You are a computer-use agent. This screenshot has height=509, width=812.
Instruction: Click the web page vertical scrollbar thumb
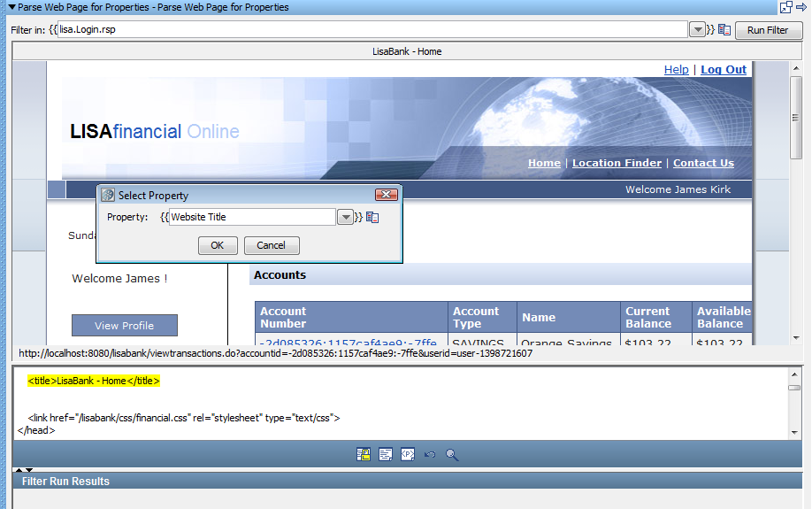(795, 118)
